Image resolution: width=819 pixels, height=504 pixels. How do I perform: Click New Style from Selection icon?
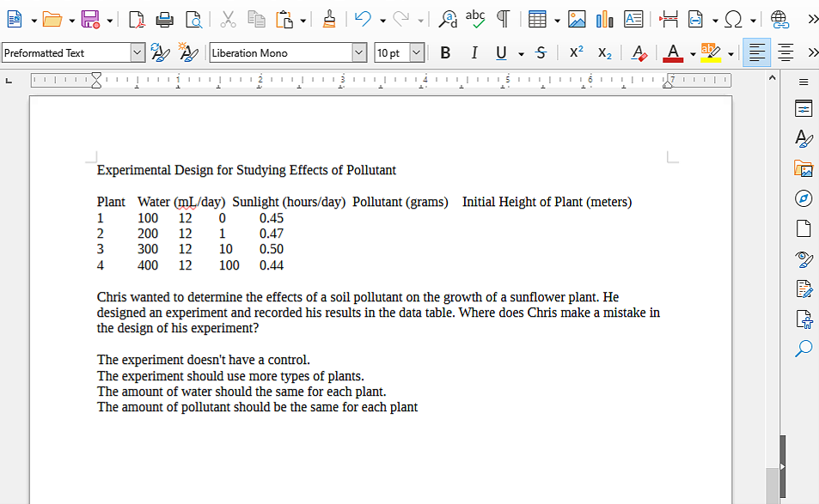[x=188, y=52]
